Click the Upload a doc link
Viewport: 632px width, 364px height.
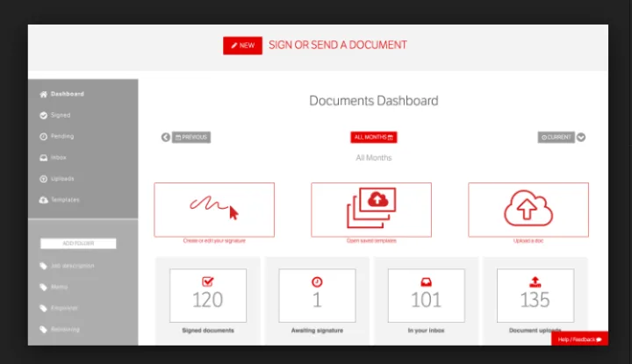[528, 241]
